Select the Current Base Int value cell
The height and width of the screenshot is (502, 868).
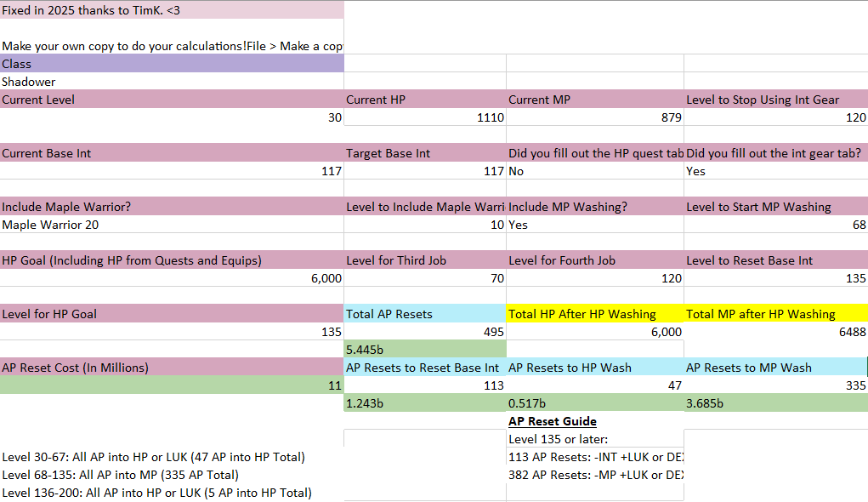click(x=172, y=171)
